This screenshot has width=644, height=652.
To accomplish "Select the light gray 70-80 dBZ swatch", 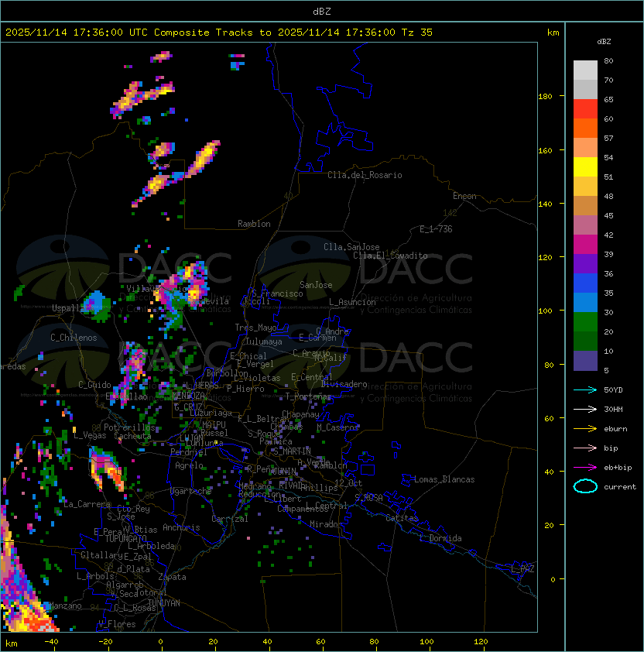I will click(585, 70).
